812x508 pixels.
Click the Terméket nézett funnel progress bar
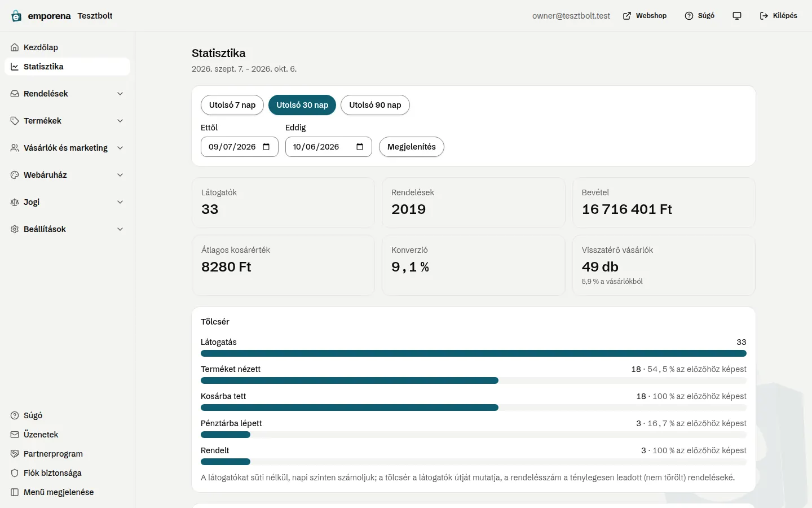tap(474, 380)
